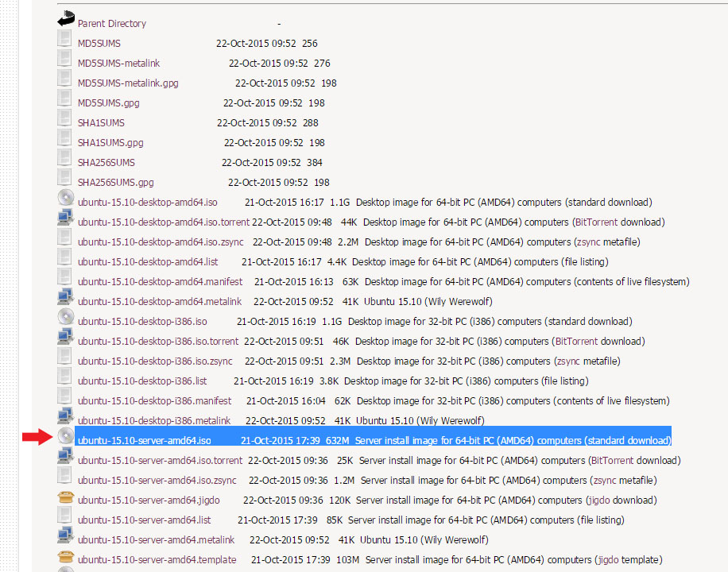Click the disc icon for ubuntu-15.10-desktop-amd64.iso

tap(66, 198)
